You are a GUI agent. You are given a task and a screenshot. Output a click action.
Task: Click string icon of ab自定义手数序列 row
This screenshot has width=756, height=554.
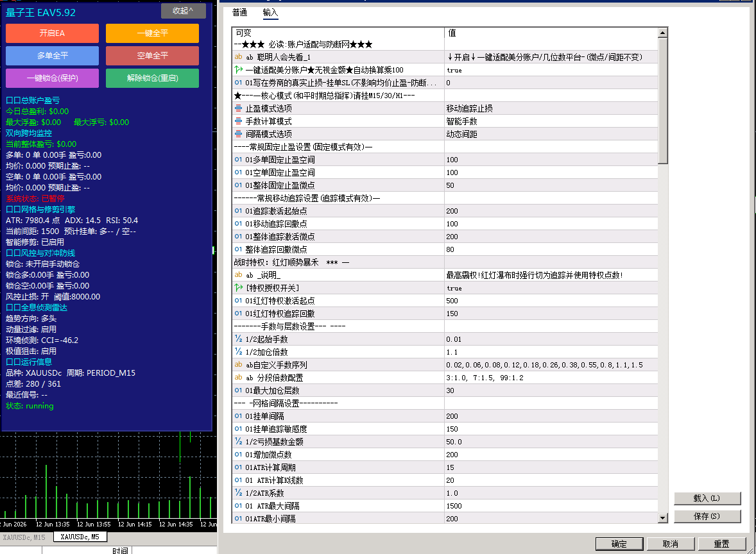238,365
